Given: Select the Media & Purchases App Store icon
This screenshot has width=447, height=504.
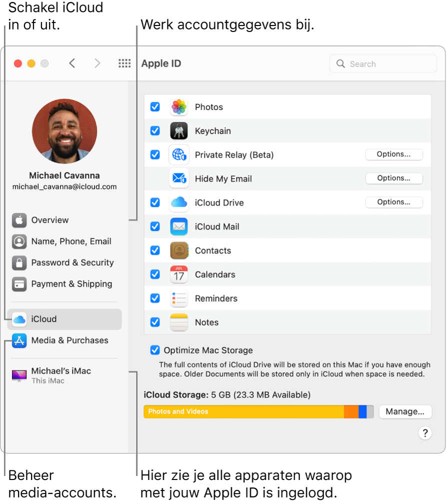Looking at the screenshot, I should click(x=19, y=340).
